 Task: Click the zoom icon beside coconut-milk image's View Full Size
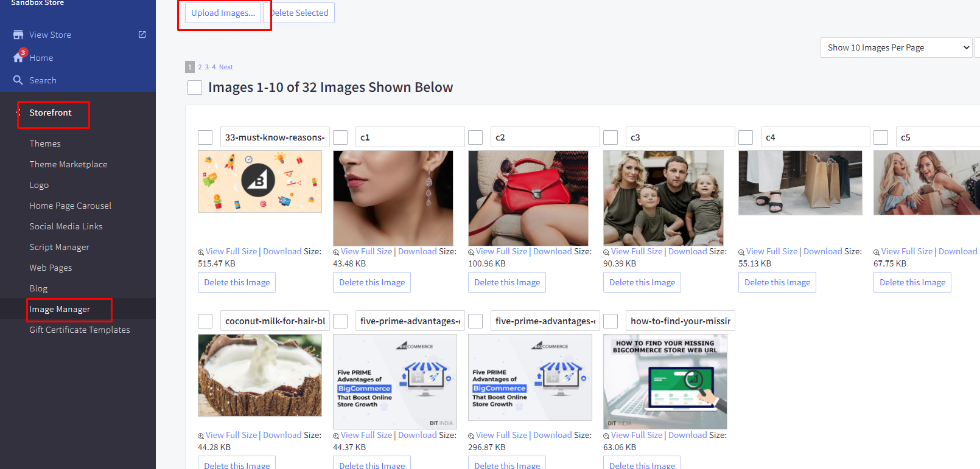coord(201,436)
